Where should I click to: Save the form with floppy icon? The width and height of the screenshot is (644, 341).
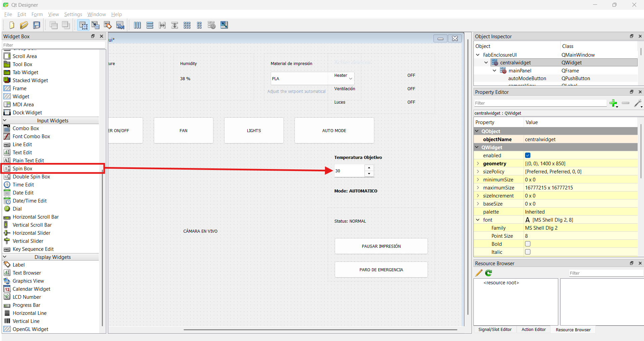point(37,25)
